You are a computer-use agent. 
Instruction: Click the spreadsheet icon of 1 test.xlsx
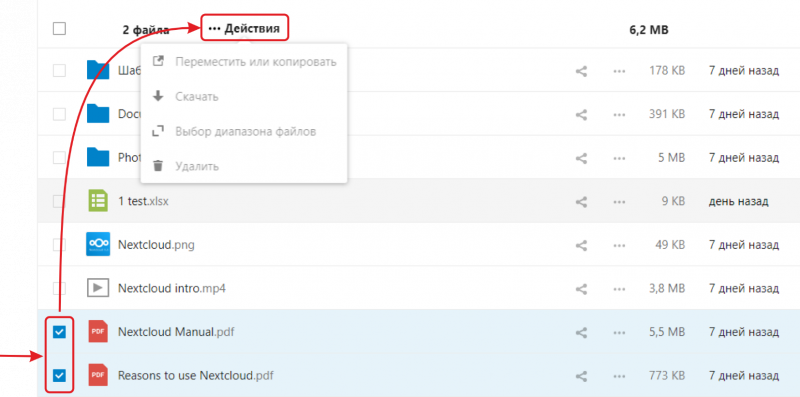point(97,201)
